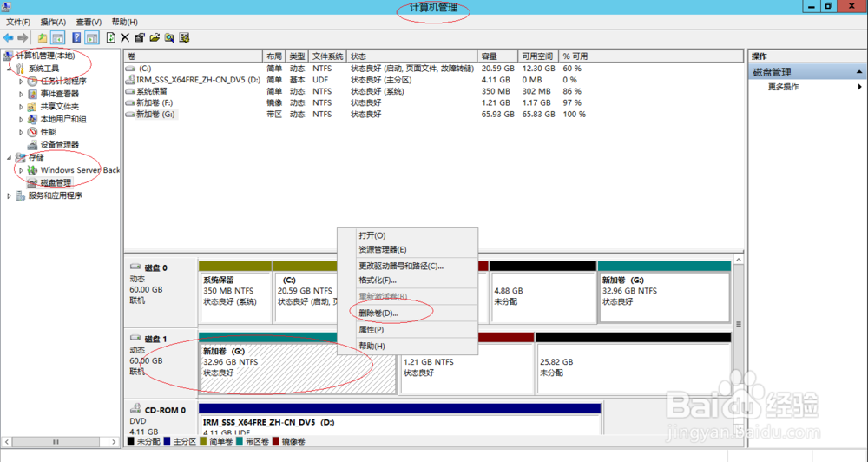Sort by the 布局 column header
Viewport: 868px width, 462px height.
(x=274, y=56)
